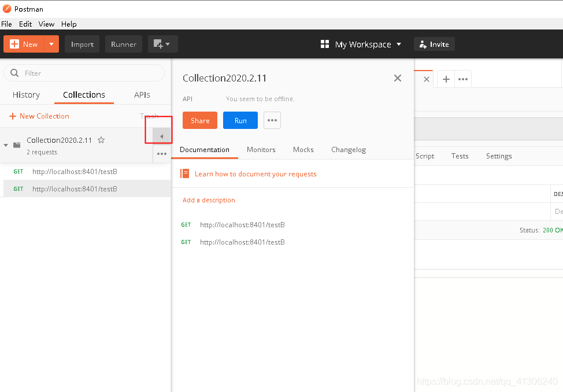Click the magnifier icon in Filter box
Image resolution: width=563 pixels, height=392 pixels.
(14, 73)
